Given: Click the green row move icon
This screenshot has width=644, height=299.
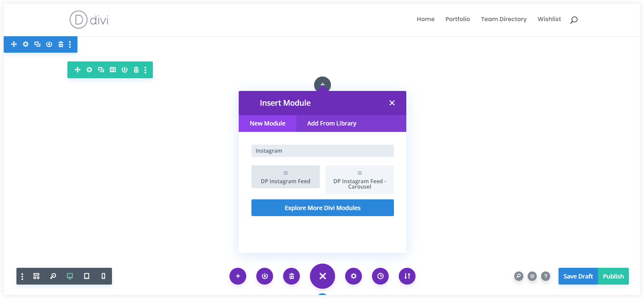Looking at the screenshot, I should click(77, 70).
